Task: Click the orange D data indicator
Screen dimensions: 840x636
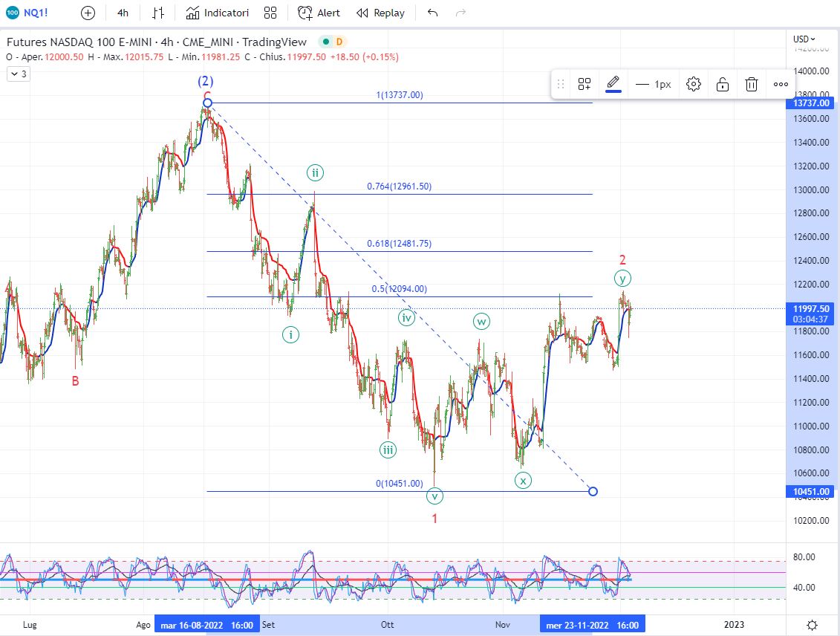Action: point(339,42)
